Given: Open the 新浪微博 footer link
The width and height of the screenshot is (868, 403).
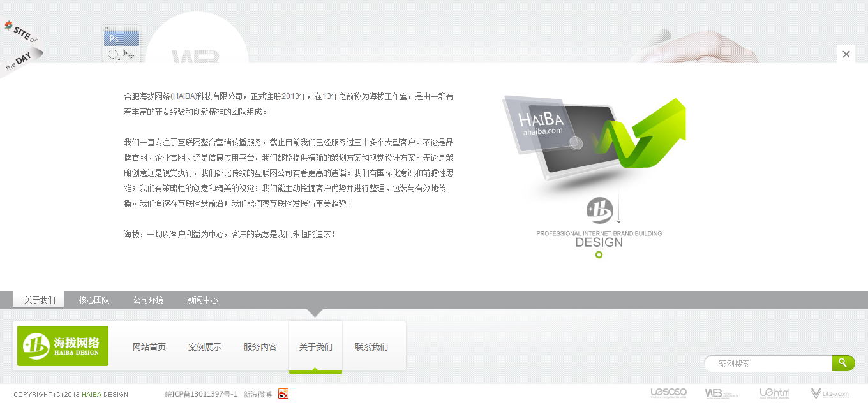Looking at the screenshot, I should click(258, 394).
